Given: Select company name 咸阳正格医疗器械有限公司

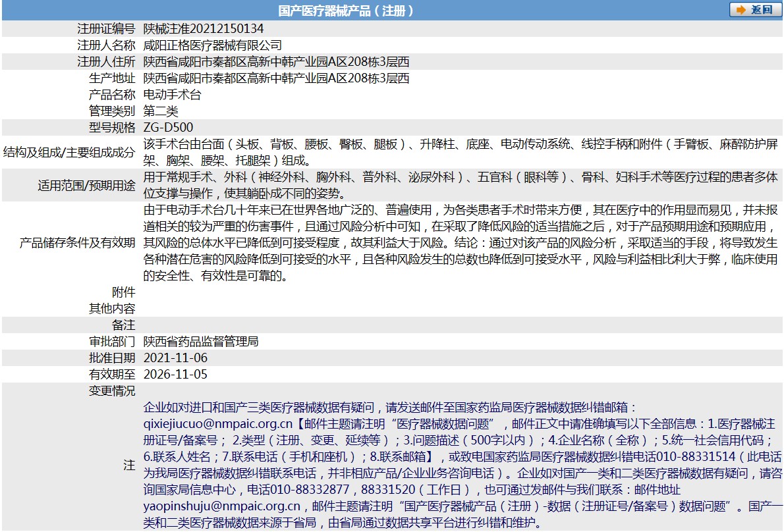Looking at the screenshot, I should (x=213, y=45).
